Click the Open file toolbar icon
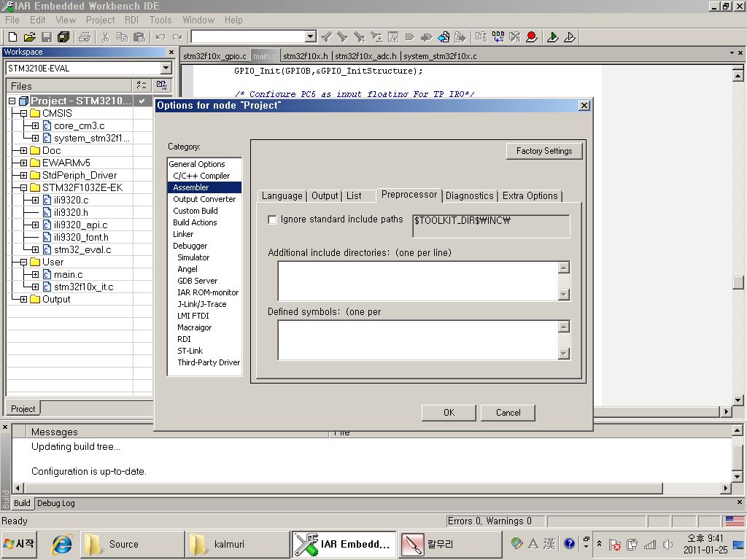This screenshot has height=560, width=747. tap(29, 37)
